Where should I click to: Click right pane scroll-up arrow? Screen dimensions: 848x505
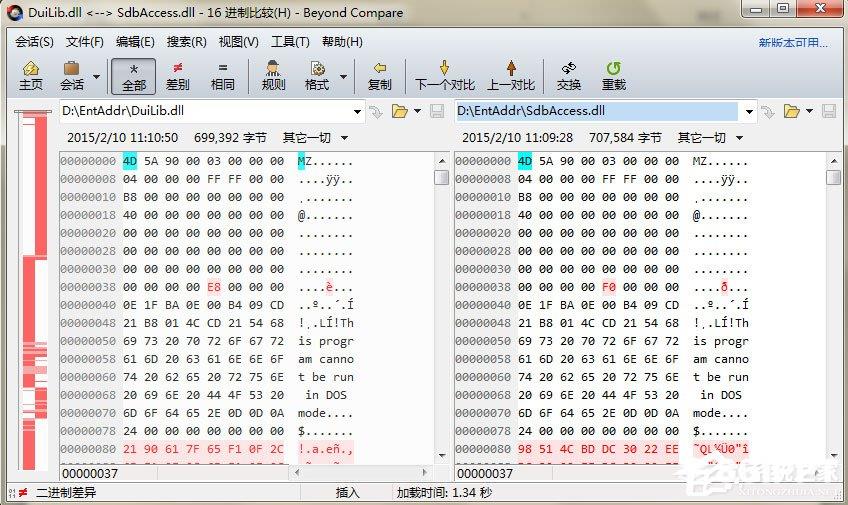point(833,161)
